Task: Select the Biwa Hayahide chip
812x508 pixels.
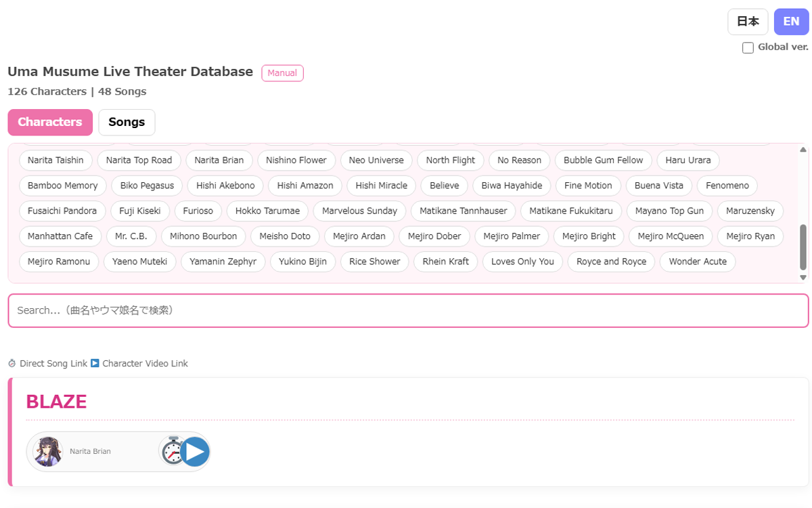Action: click(512, 186)
